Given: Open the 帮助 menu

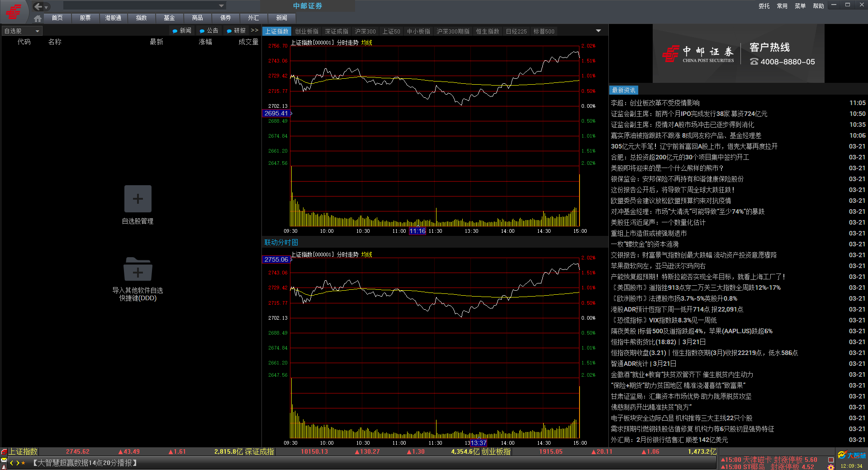Looking at the screenshot, I should [818, 6].
